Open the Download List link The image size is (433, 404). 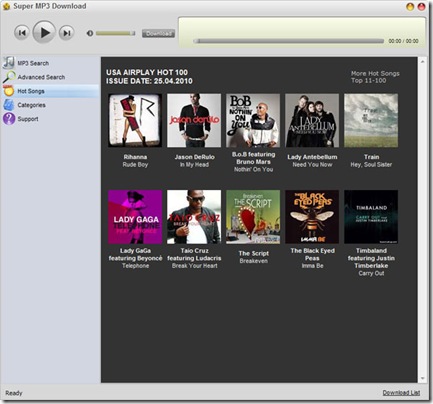click(x=401, y=393)
